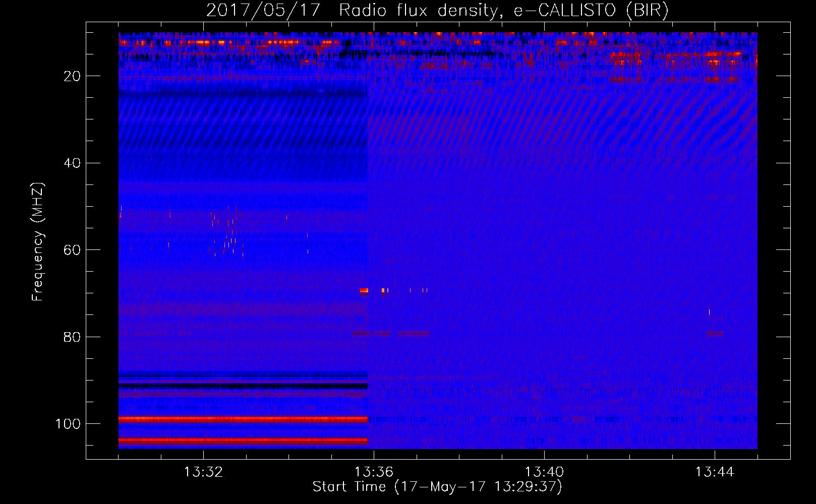Click the 13:40 time tick label
Image resolution: width=816 pixels, height=504 pixels.
[x=544, y=472]
